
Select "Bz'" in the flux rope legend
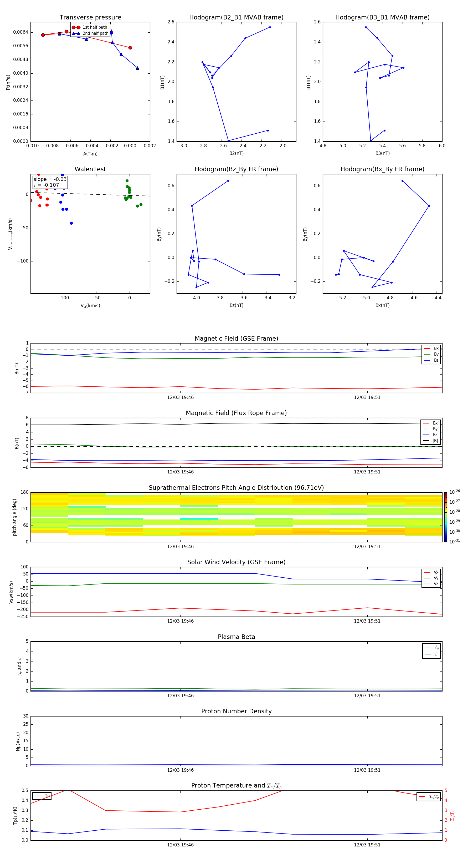point(431,435)
